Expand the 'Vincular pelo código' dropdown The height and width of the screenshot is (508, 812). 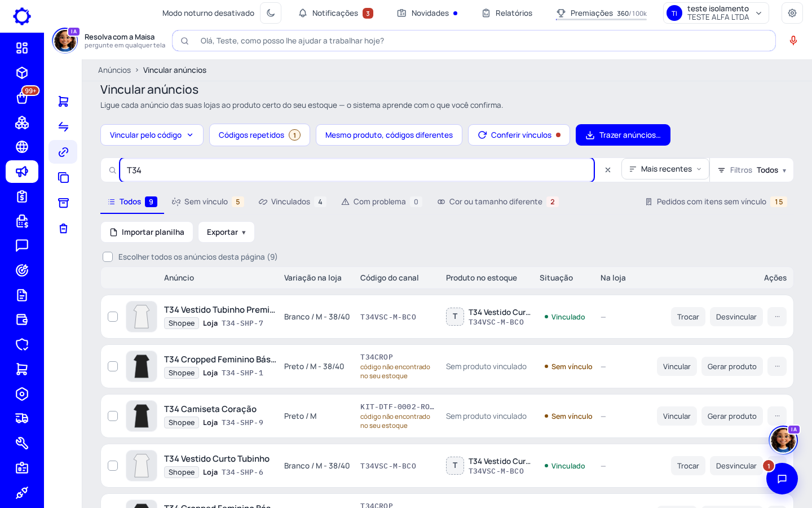click(x=152, y=135)
